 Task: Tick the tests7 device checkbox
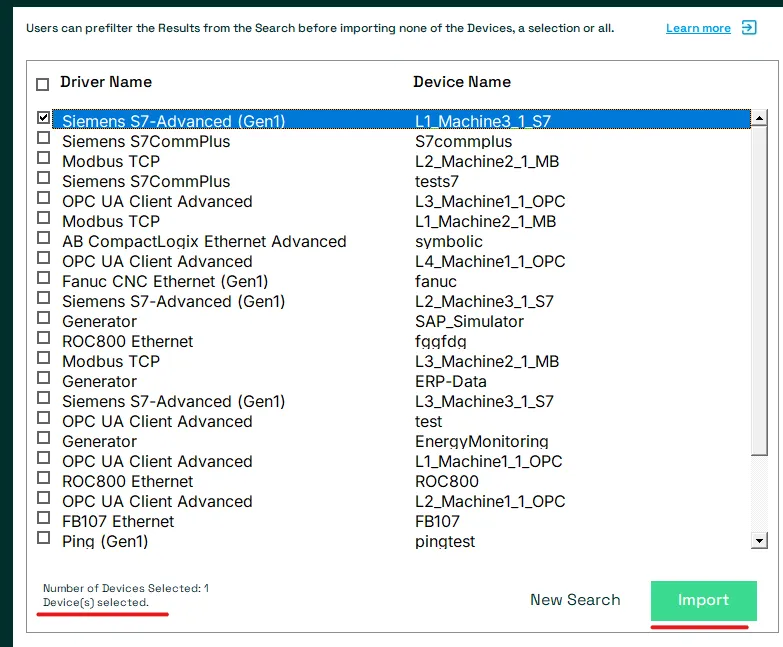(x=43, y=177)
